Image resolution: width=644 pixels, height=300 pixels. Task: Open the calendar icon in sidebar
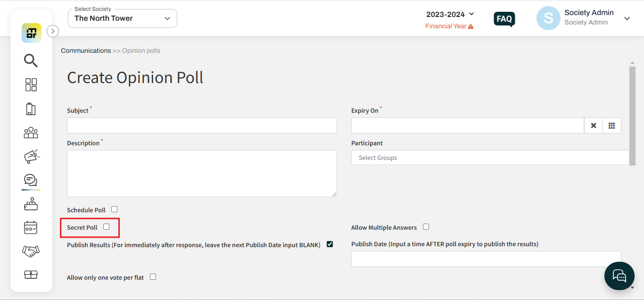click(31, 227)
